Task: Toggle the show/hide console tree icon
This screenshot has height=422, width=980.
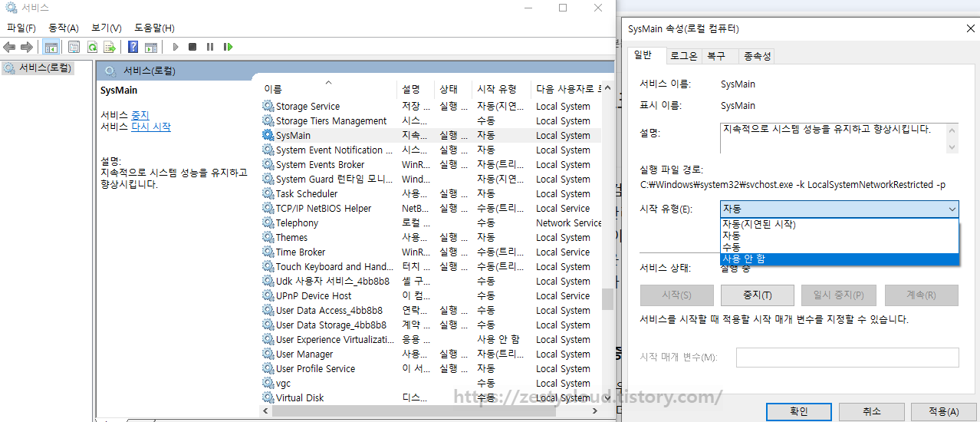Action: (51, 47)
